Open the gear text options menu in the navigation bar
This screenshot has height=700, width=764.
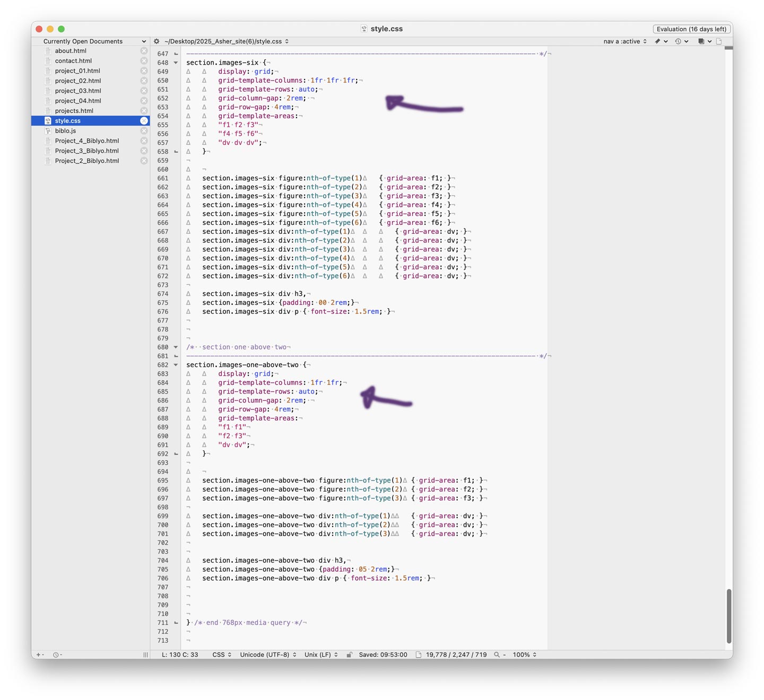coord(157,41)
